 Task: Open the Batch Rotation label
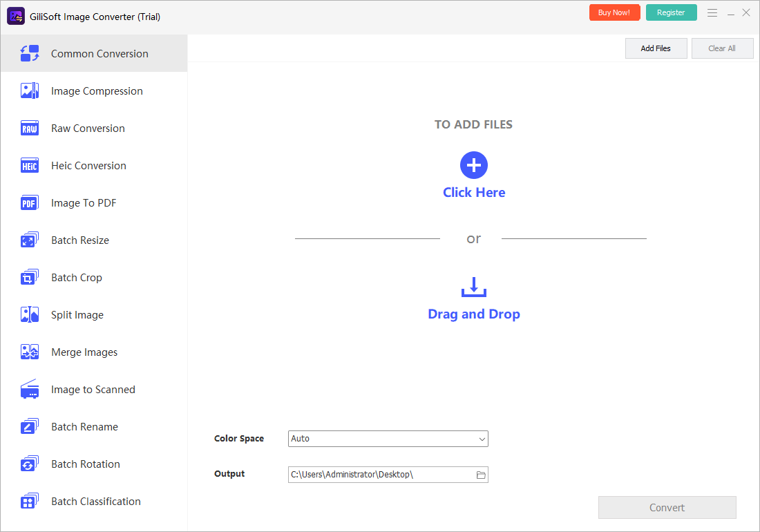[x=86, y=464]
